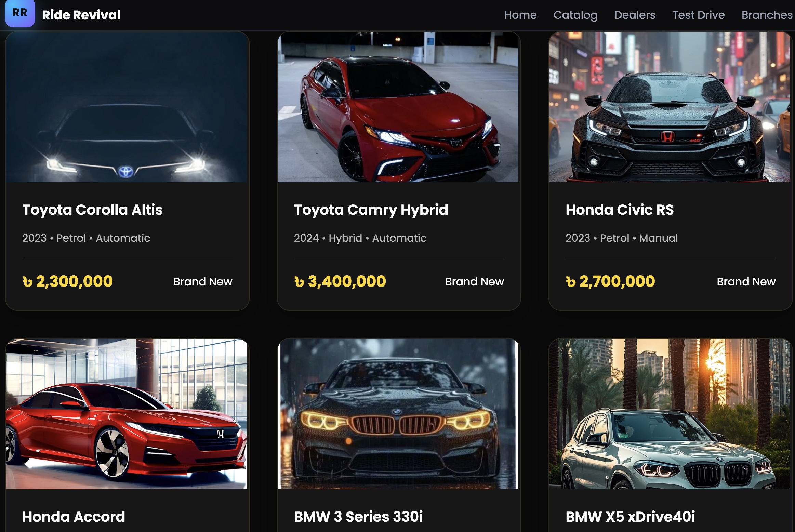Select Dealers in the navigation bar
Image resolution: width=795 pixels, height=532 pixels.
click(x=635, y=15)
